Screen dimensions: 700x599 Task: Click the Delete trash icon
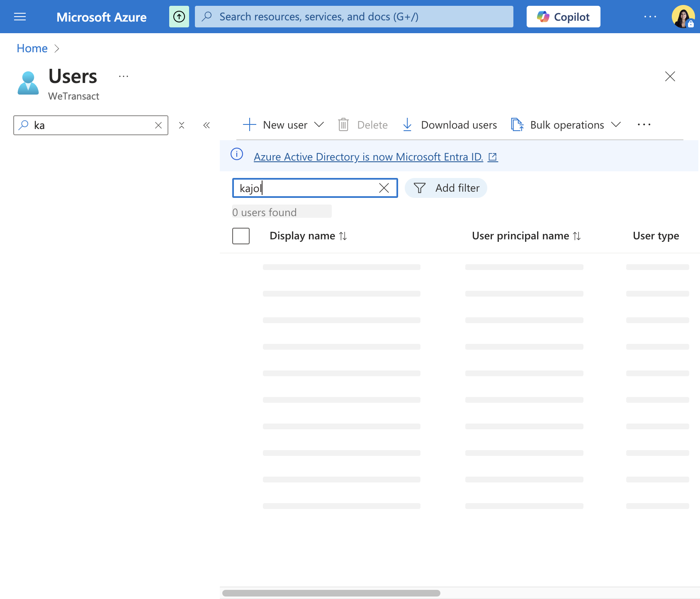pos(343,125)
